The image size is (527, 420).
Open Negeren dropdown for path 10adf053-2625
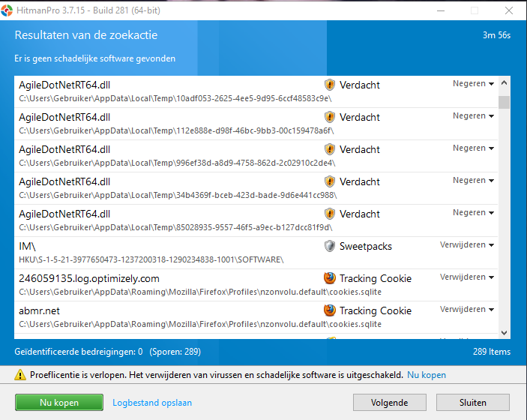[x=473, y=83]
